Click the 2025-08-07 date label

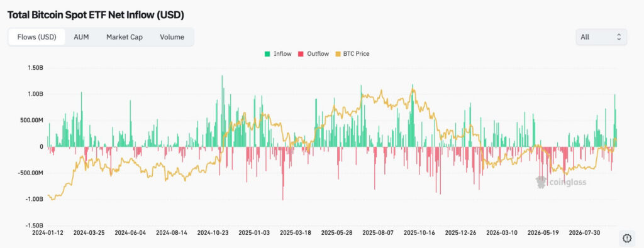tap(378, 233)
